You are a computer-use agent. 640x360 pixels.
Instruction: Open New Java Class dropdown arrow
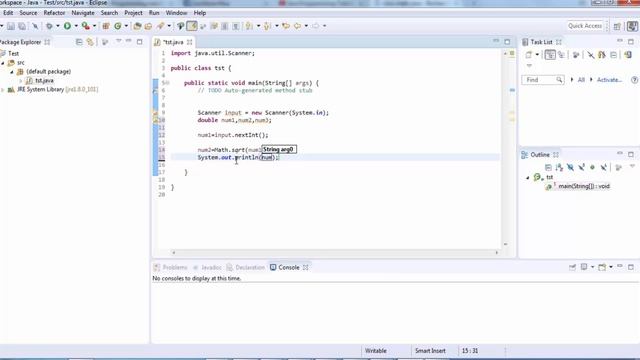[126, 26]
